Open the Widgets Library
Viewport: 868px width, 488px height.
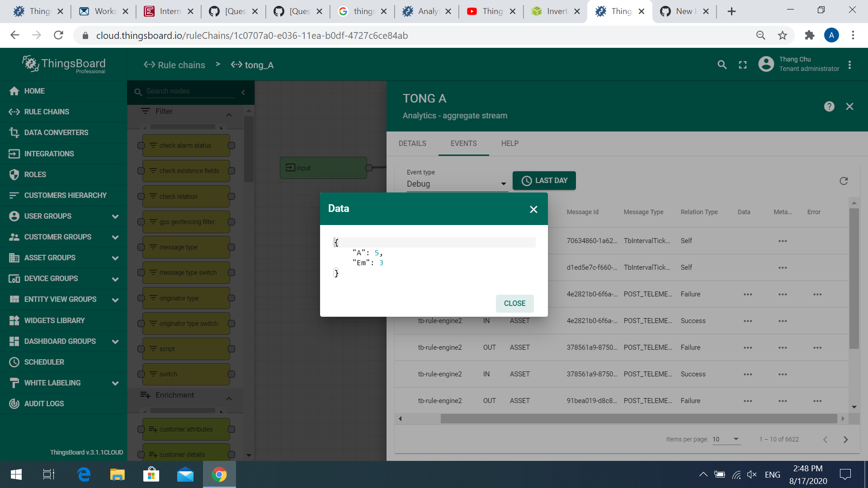coord(54,320)
